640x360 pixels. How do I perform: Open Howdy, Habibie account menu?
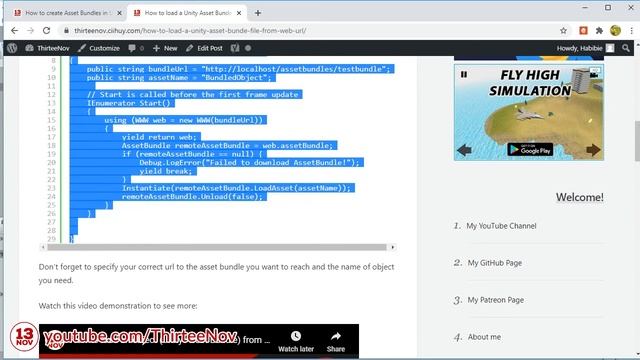click(585, 48)
